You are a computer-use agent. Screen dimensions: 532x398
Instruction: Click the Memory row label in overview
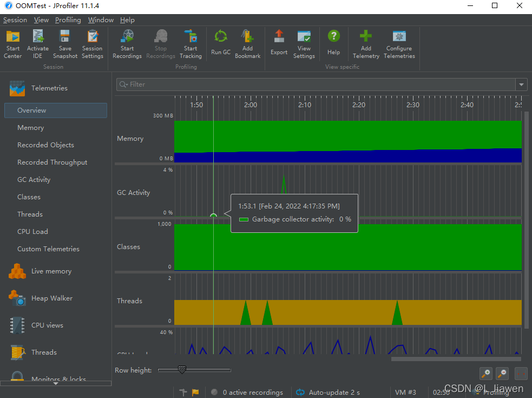coord(130,139)
